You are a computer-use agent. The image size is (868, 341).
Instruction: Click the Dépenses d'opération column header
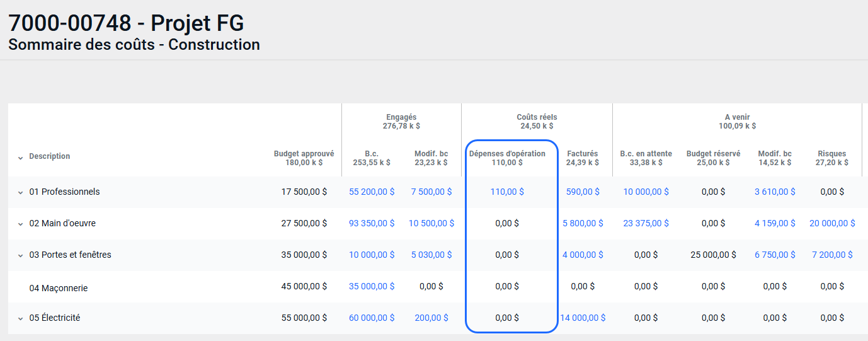(507, 158)
